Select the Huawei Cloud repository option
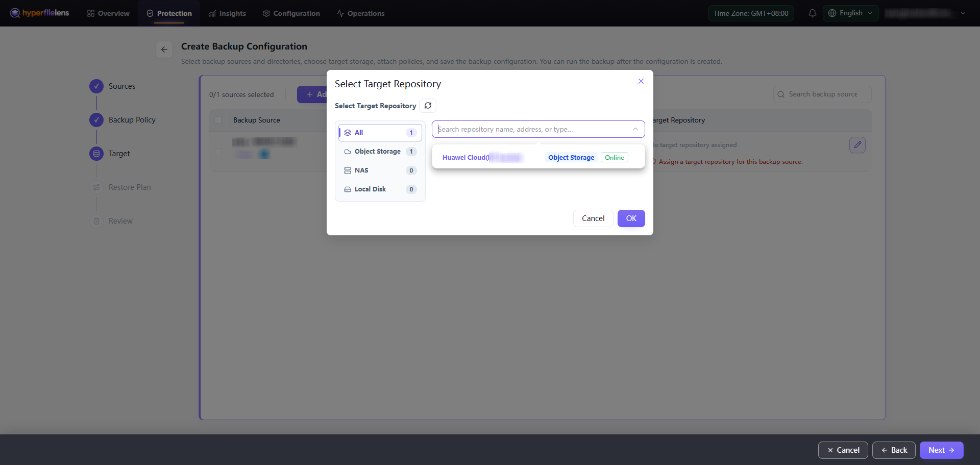Image resolution: width=980 pixels, height=465 pixels. coord(538,158)
